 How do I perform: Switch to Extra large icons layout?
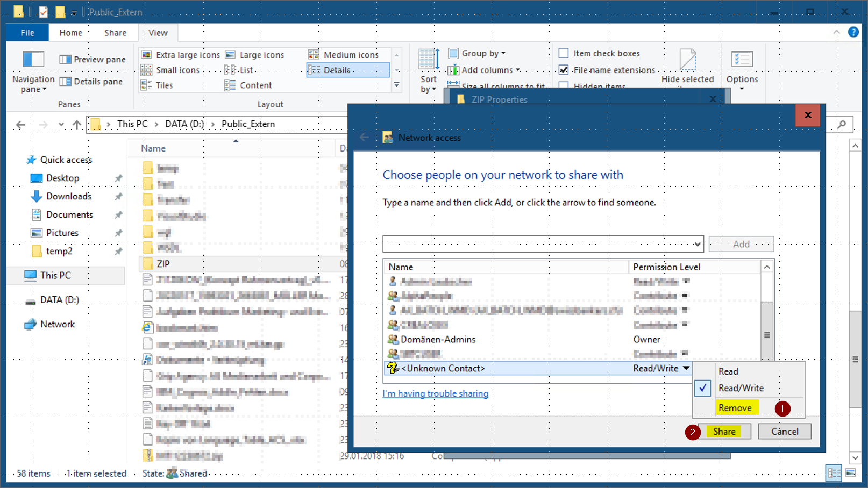(x=180, y=55)
